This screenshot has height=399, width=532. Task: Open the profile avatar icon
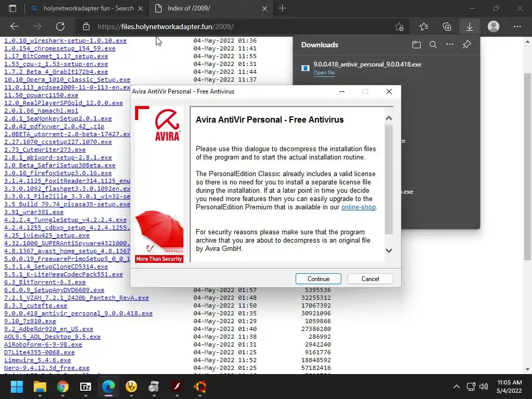[494, 26]
